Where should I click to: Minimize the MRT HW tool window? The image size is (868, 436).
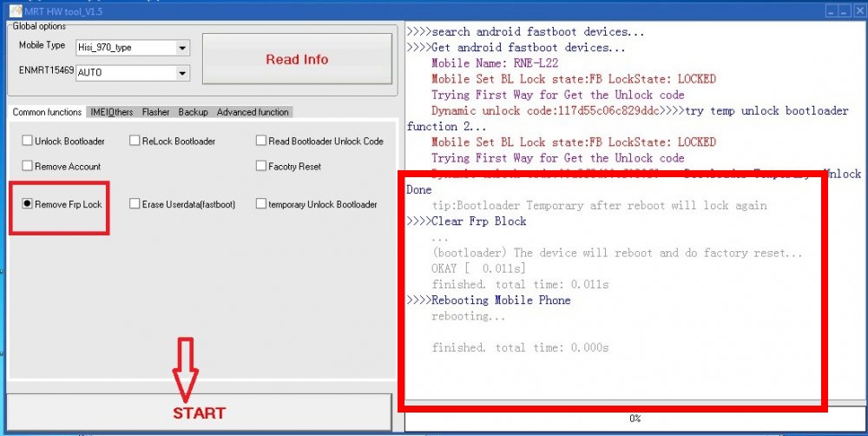[x=832, y=11]
